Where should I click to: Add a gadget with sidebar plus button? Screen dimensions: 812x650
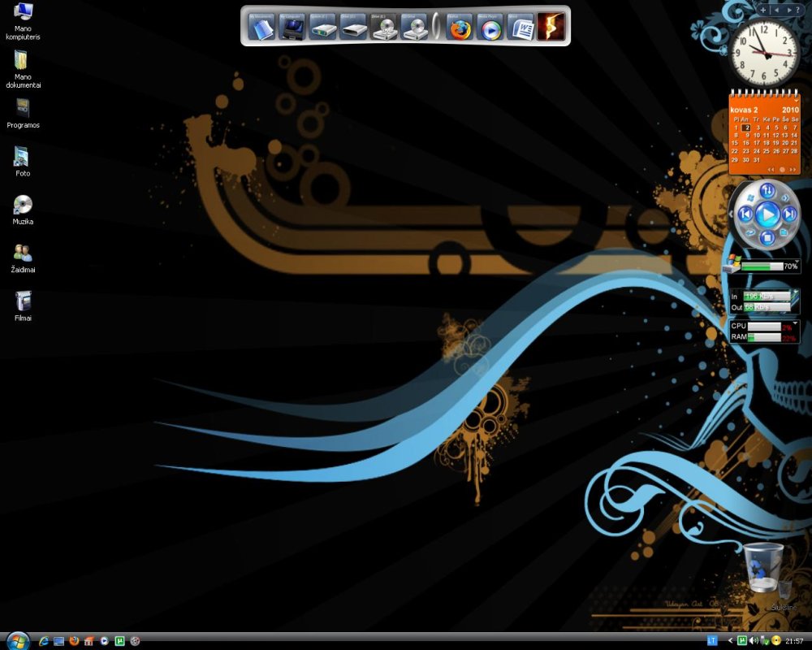(762, 10)
